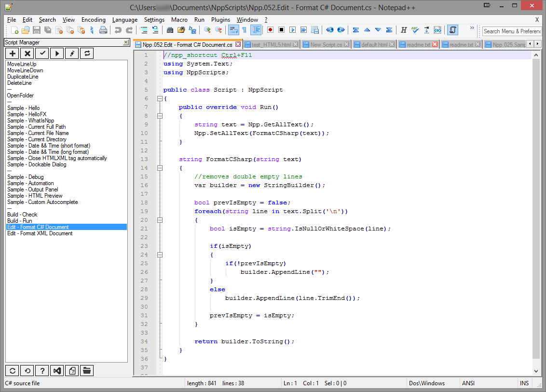Validate the script with the checkmark icon
Screen dimensions: 546x392
tap(42, 53)
